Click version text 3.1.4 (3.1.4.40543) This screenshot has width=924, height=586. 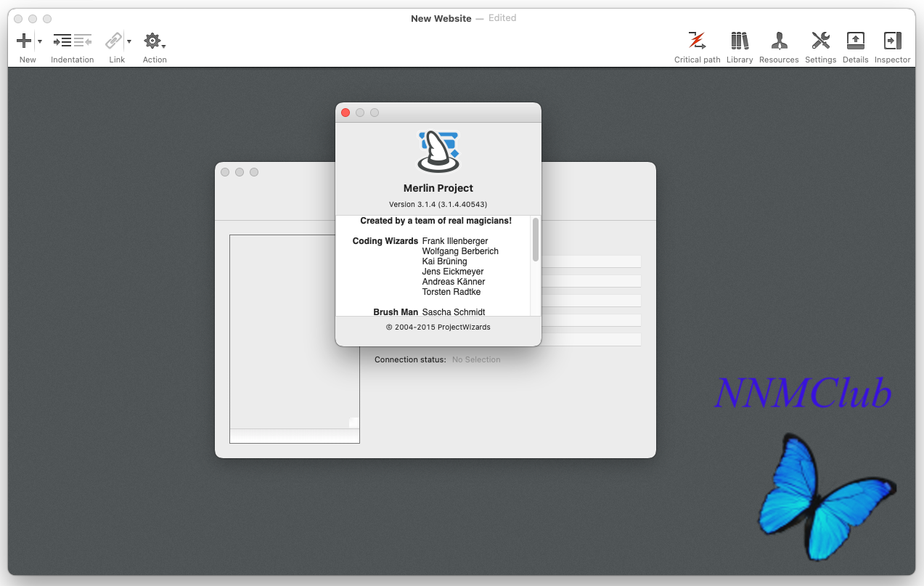click(x=438, y=205)
